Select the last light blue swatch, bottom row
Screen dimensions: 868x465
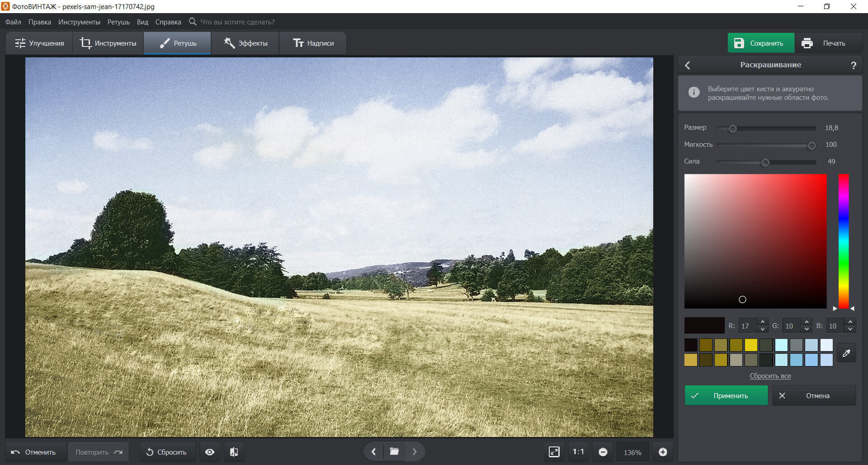[x=826, y=360]
